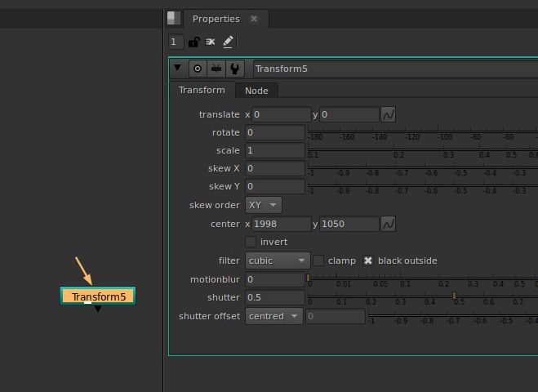Select the Transform5 node in node graph
Screen dimensions: 538x392
pos(98,296)
